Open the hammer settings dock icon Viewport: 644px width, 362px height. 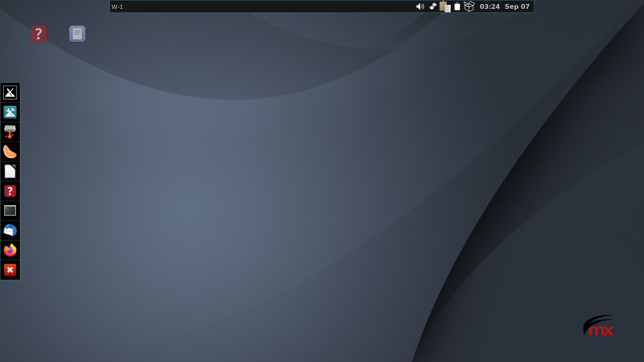tap(10, 132)
